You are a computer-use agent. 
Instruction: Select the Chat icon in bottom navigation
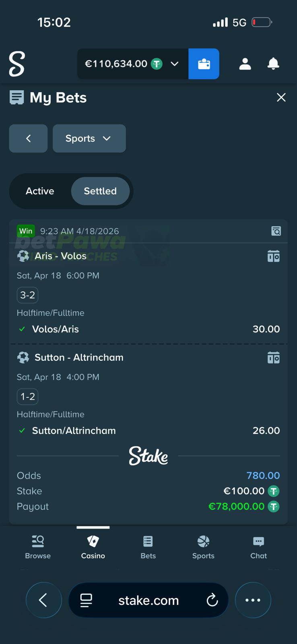258,547
